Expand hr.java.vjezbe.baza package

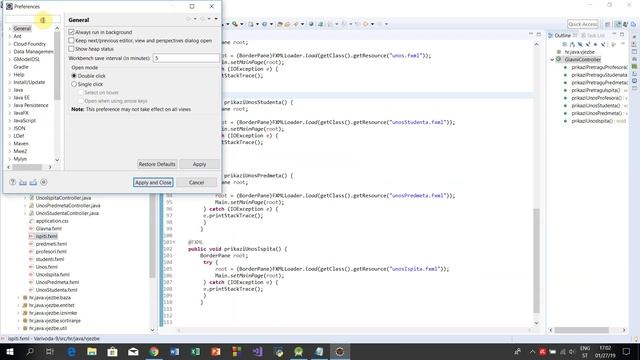[18, 298]
